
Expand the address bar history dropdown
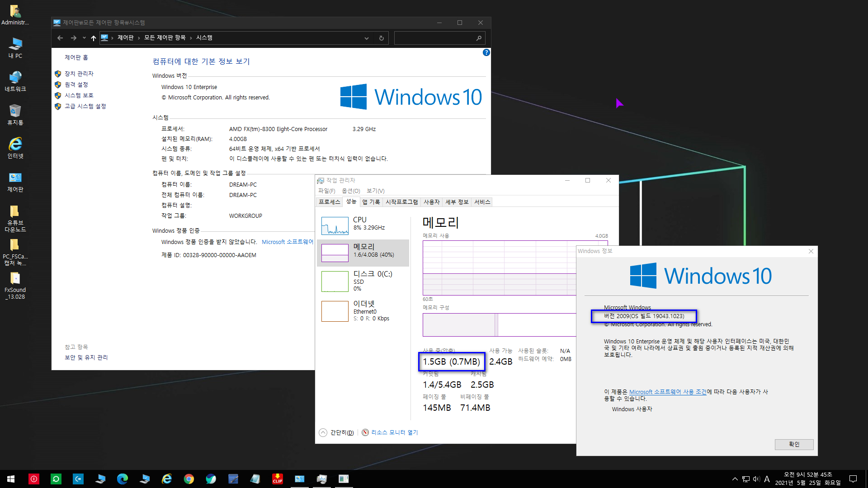click(x=367, y=38)
